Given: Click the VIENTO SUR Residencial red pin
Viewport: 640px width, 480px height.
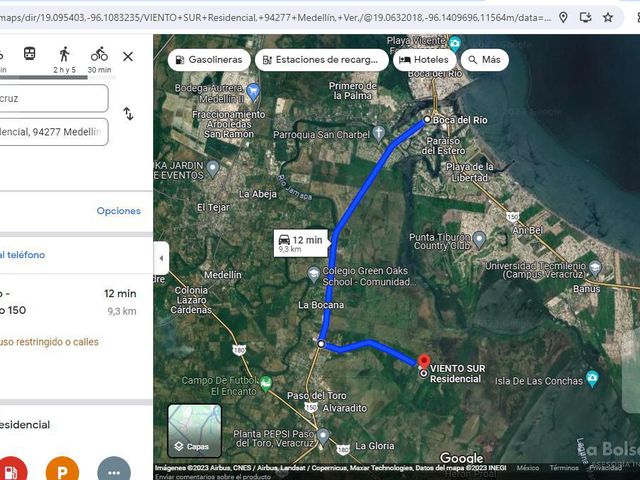Looking at the screenshot, I should tap(424, 361).
